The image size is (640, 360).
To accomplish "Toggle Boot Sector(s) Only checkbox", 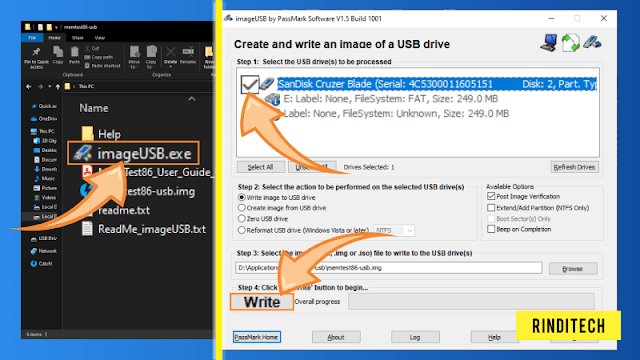I will (x=491, y=219).
